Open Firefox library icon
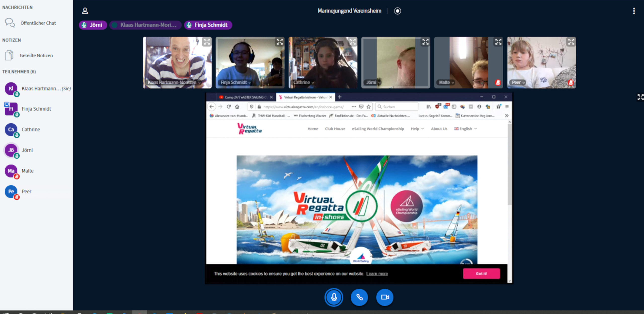Screen dimensions: 644x314 (x=429, y=107)
